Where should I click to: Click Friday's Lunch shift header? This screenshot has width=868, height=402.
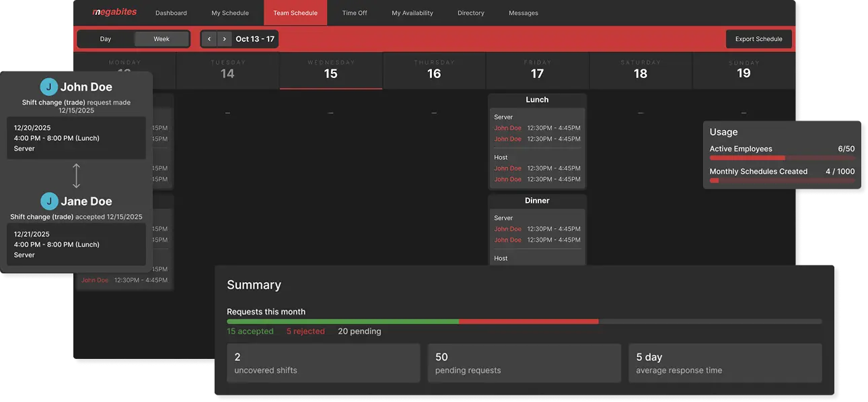(537, 100)
